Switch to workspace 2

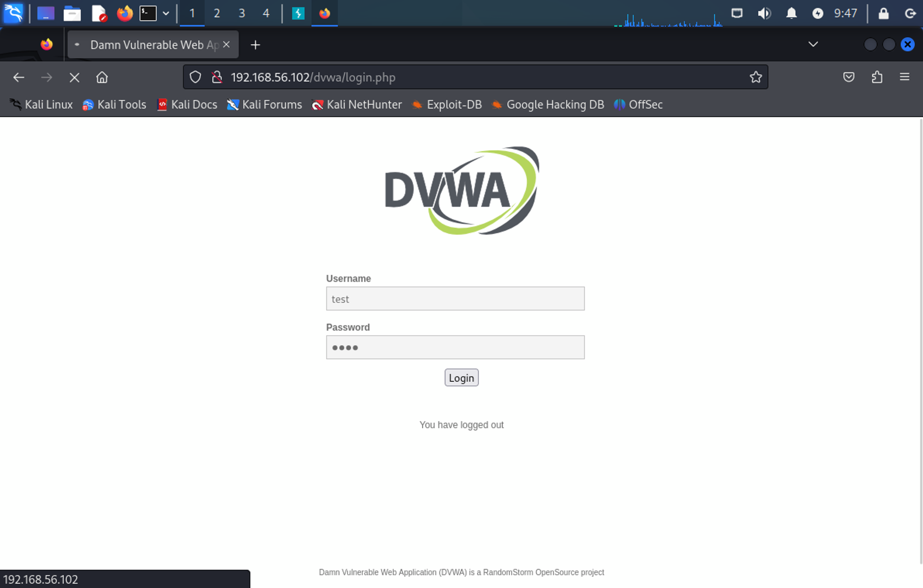tap(217, 13)
